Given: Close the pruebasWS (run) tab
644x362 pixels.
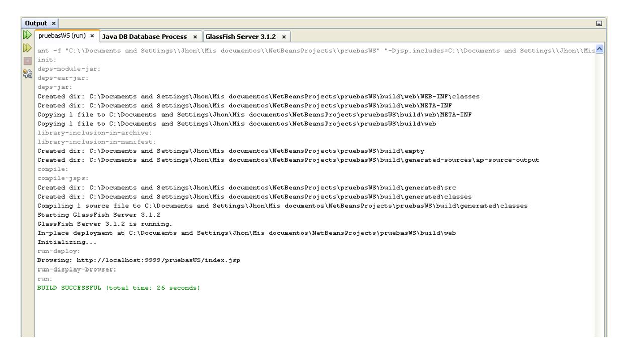Looking at the screenshot, I should click(x=92, y=36).
